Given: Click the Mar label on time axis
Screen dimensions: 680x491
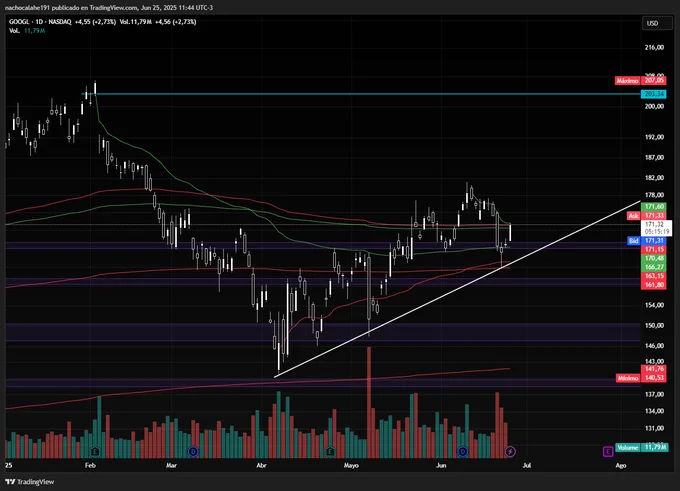Looking at the screenshot, I should [171, 465].
